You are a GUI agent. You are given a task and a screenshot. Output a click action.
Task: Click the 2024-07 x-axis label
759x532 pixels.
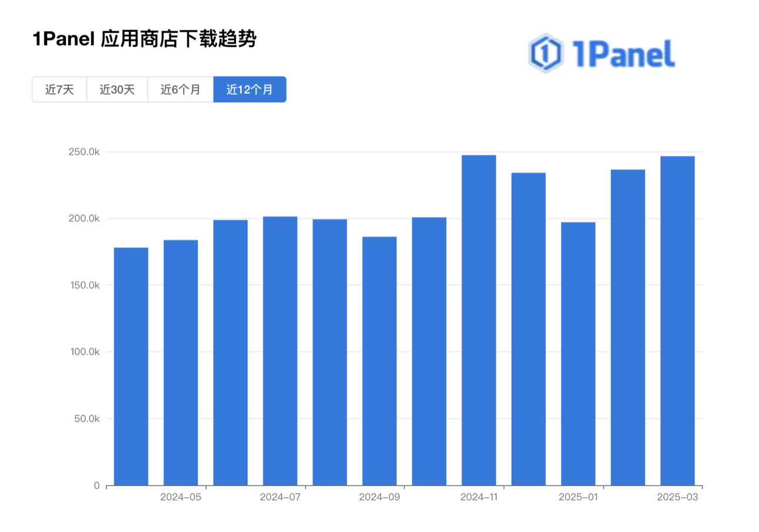click(280, 497)
